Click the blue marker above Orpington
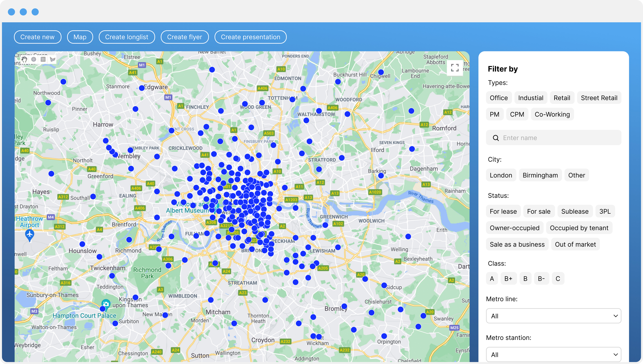The image size is (643, 364). tap(384, 336)
